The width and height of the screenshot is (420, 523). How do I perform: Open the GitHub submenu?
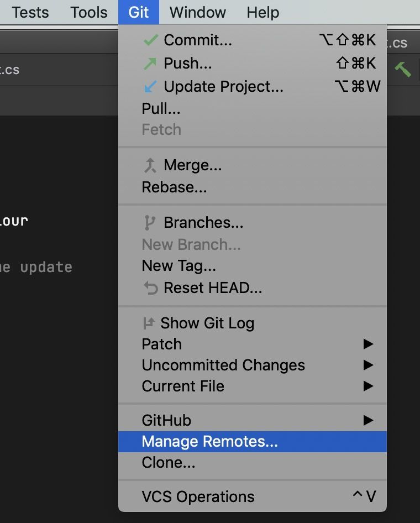tap(253, 420)
